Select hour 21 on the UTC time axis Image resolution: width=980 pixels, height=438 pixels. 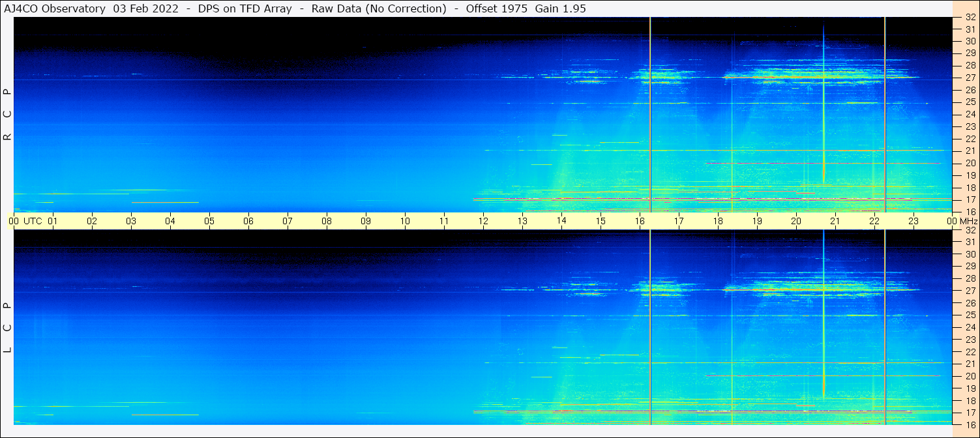pos(835,221)
